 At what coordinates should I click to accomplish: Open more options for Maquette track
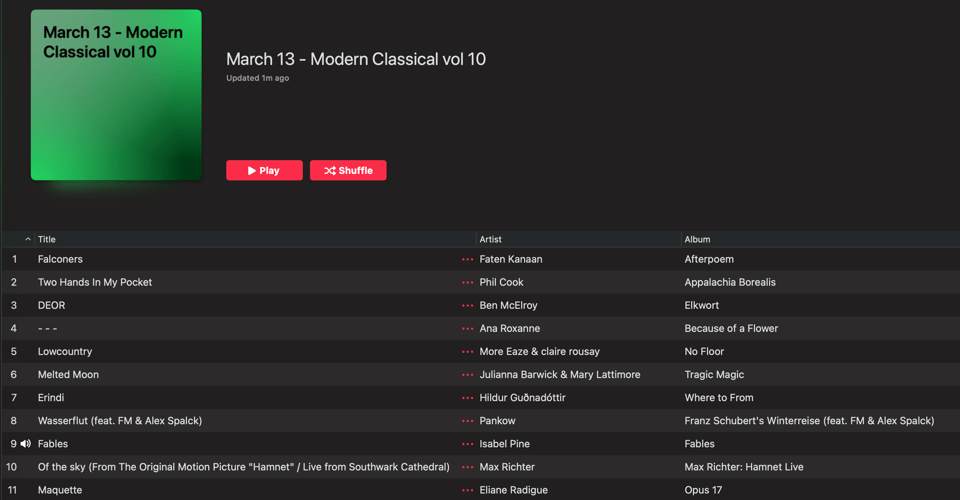467,490
